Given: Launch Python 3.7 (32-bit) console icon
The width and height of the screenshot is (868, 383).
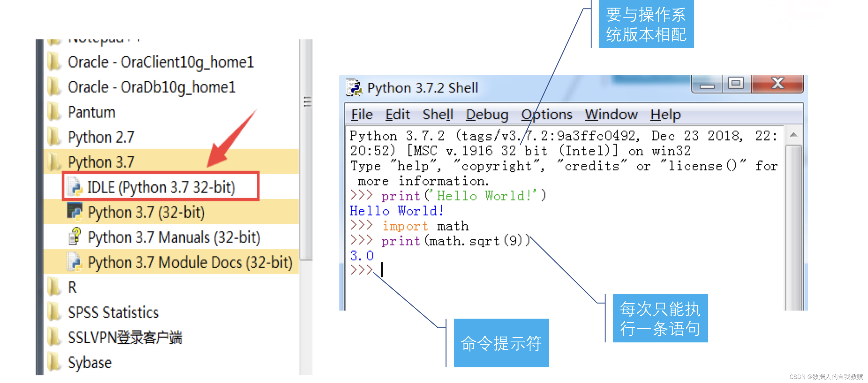Looking at the screenshot, I should pyautogui.click(x=75, y=212).
